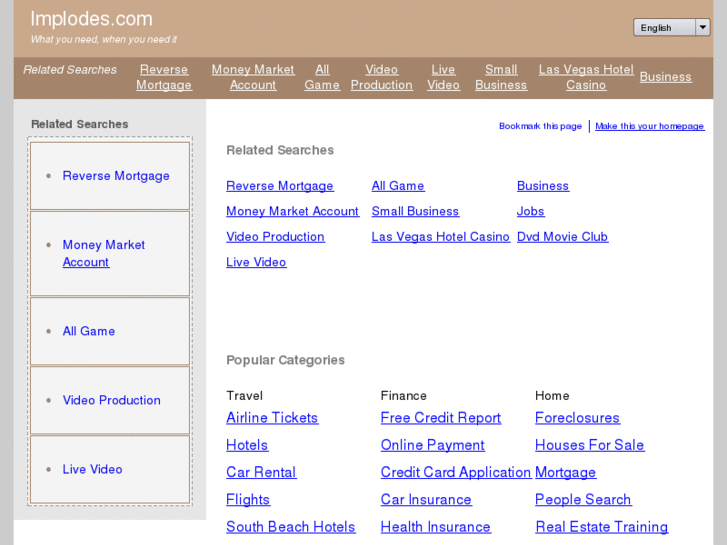Choose Live Video in top navigation bar
This screenshot has width=727, height=545.
click(443, 77)
